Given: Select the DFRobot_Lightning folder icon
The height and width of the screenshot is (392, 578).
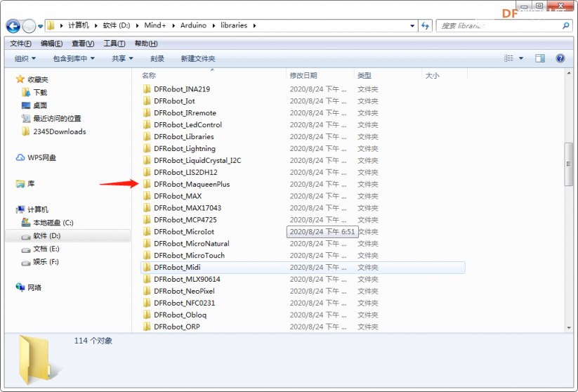Looking at the screenshot, I should click(x=147, y=148).
